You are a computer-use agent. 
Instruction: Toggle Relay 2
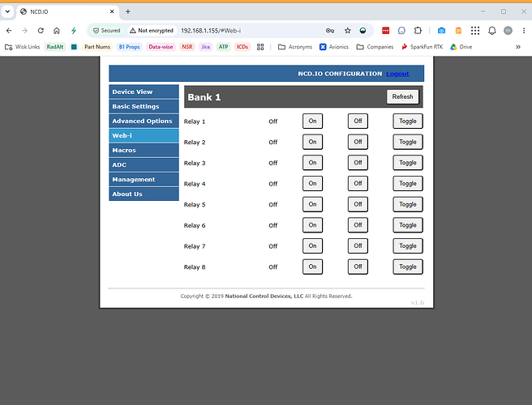(x=408, y=142)
